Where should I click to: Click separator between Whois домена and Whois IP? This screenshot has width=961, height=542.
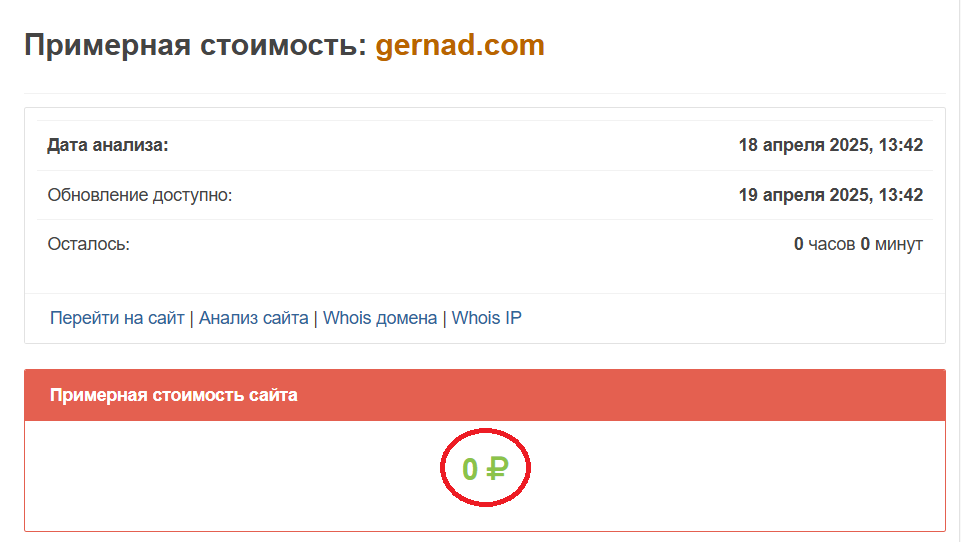click(x=445, y=318)
